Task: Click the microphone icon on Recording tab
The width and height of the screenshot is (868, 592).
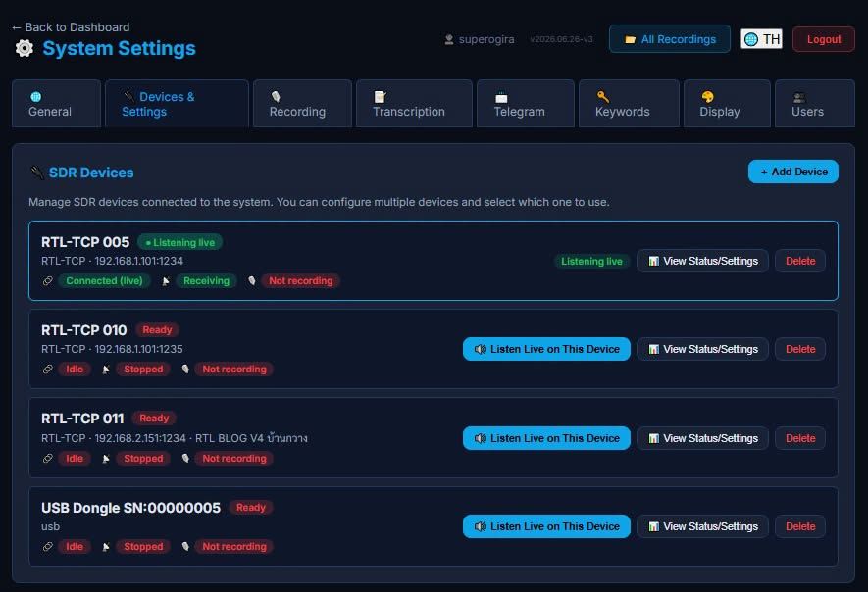Action: tap(276, 97)
